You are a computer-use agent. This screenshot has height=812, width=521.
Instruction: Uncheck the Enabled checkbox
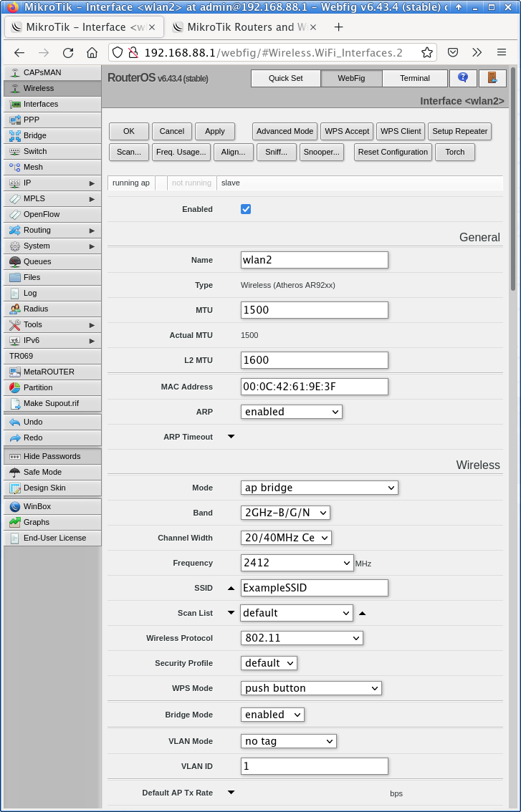point(246,209)
